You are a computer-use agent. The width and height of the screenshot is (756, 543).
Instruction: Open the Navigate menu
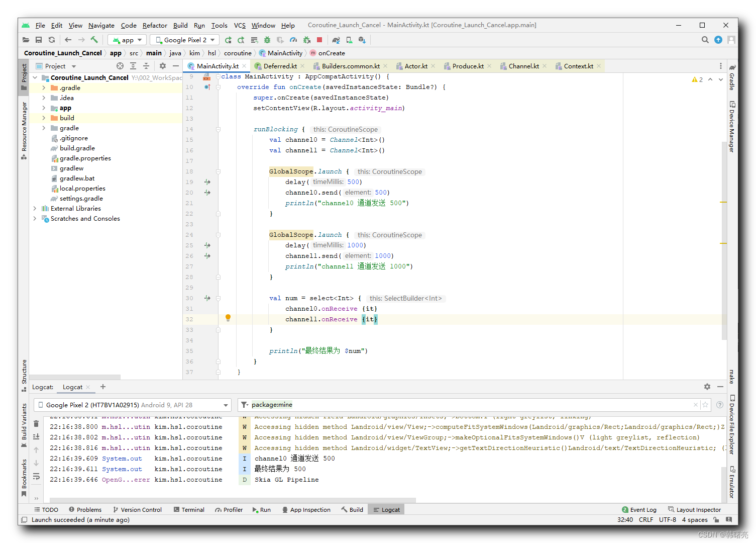point(101,25)
